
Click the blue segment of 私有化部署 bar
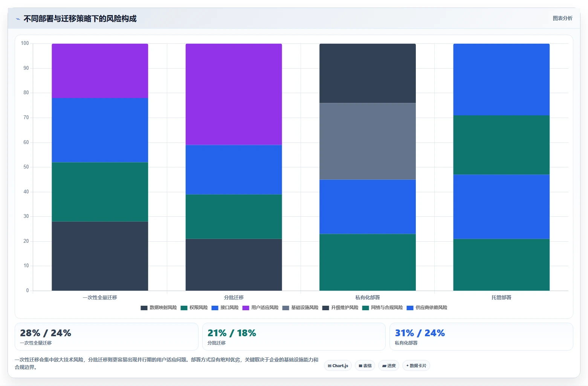[x=368, y=207]
